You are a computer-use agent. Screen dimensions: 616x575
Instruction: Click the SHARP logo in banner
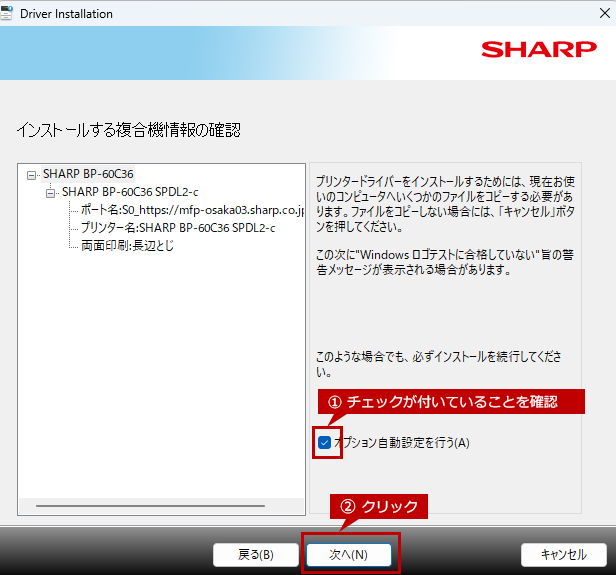tap(539, 49)
